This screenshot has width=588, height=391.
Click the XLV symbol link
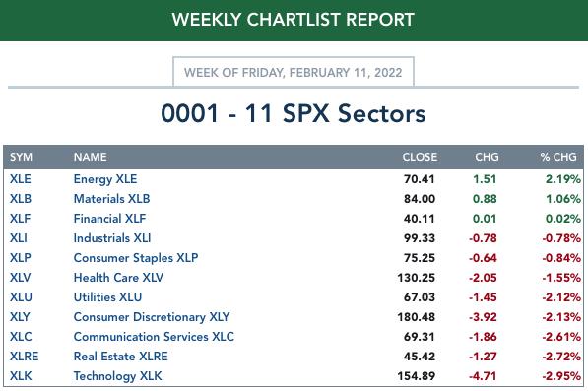click(21, 278)
